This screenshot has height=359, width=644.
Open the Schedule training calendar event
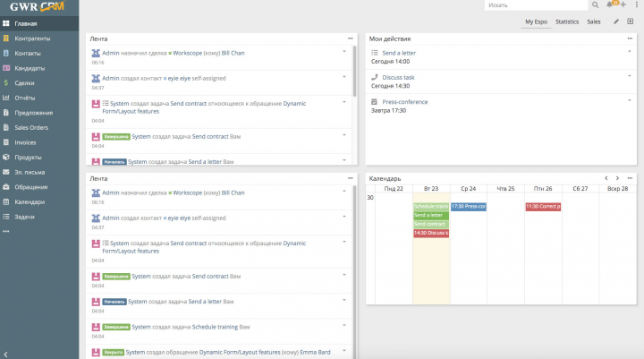pos(431,207)
